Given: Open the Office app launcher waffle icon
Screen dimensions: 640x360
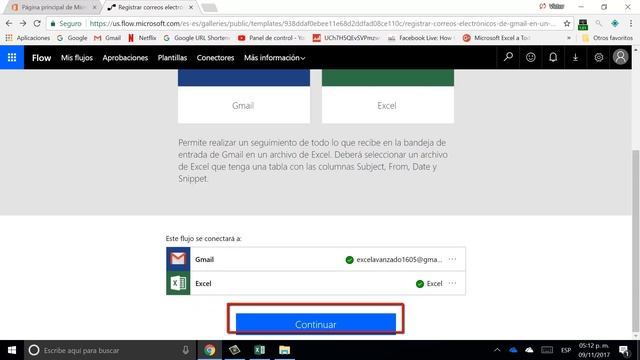Looking at the screenshot, I should pos(12,58).
